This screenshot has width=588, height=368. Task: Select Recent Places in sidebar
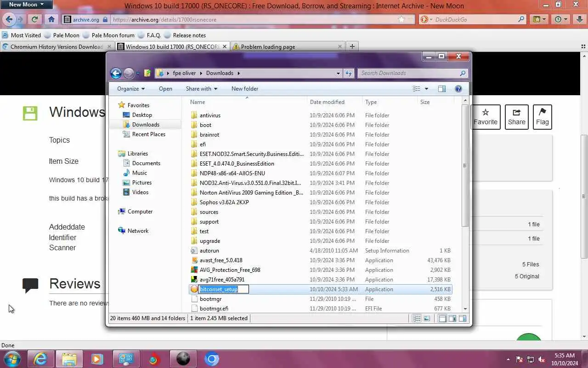click(149, 134)
